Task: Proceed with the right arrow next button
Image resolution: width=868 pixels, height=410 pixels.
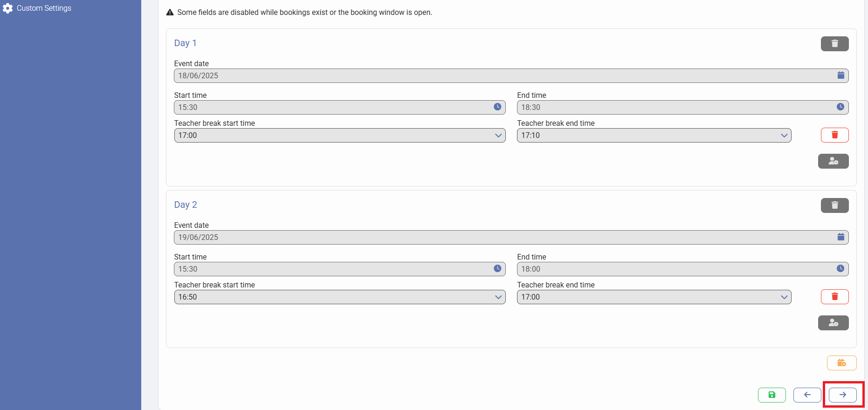Action: [842, 395]
